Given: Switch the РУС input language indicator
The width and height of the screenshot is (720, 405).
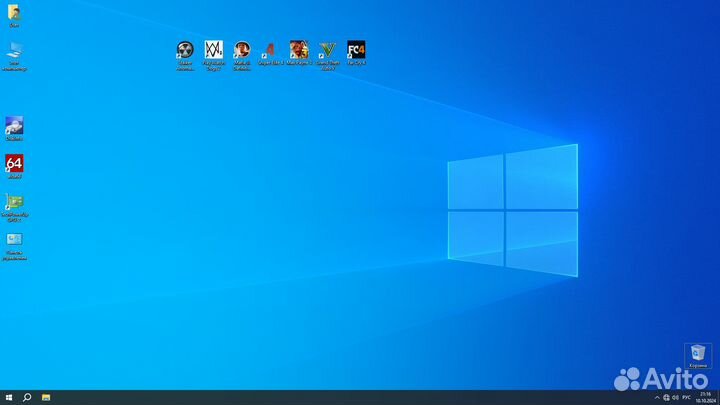Looking at the screenshot, I should click(x=686, y=398).
